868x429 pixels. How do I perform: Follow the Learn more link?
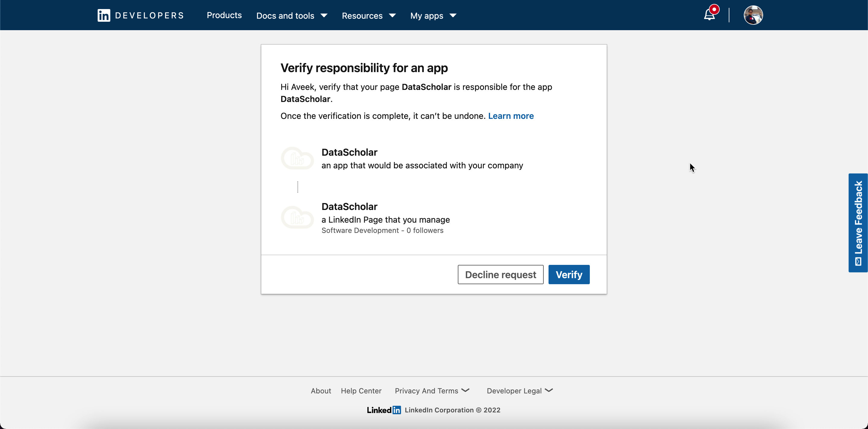(511, 116)
